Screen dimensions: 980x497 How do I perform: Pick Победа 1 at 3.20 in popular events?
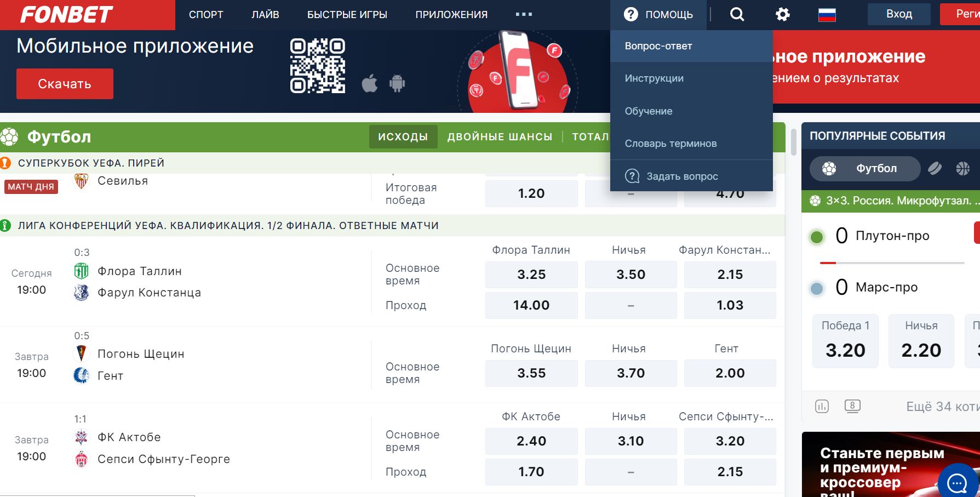[845, 341]
